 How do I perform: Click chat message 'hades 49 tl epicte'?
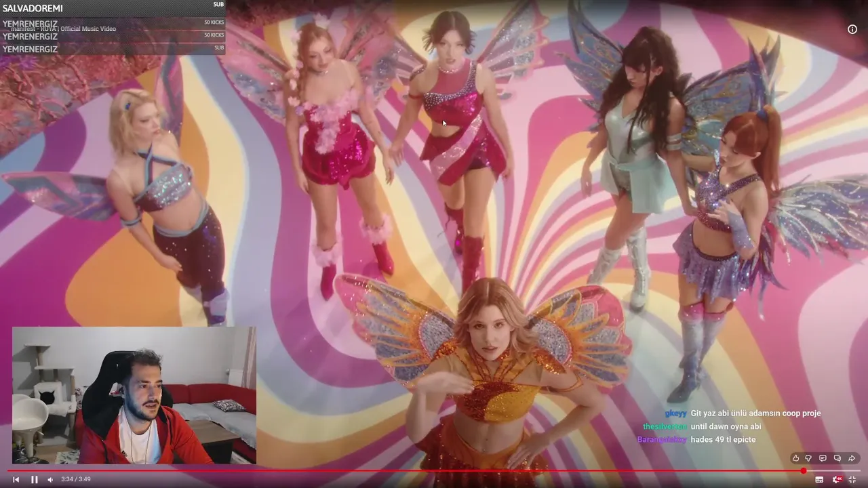coord(723,439)
